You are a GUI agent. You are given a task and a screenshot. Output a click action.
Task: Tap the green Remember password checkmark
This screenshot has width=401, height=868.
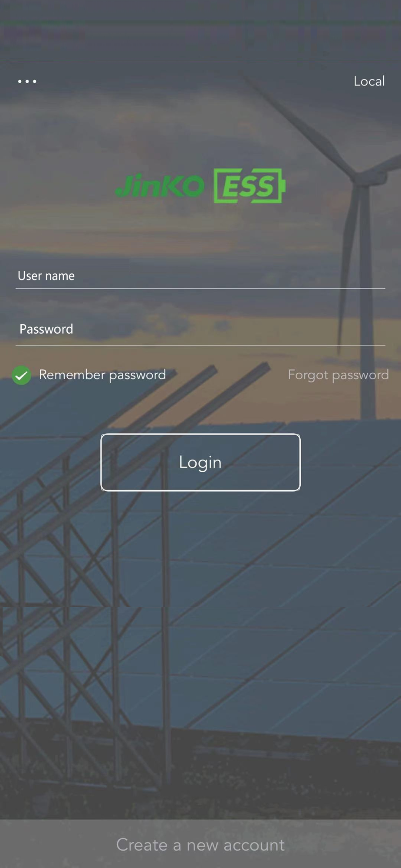(21, 375)
